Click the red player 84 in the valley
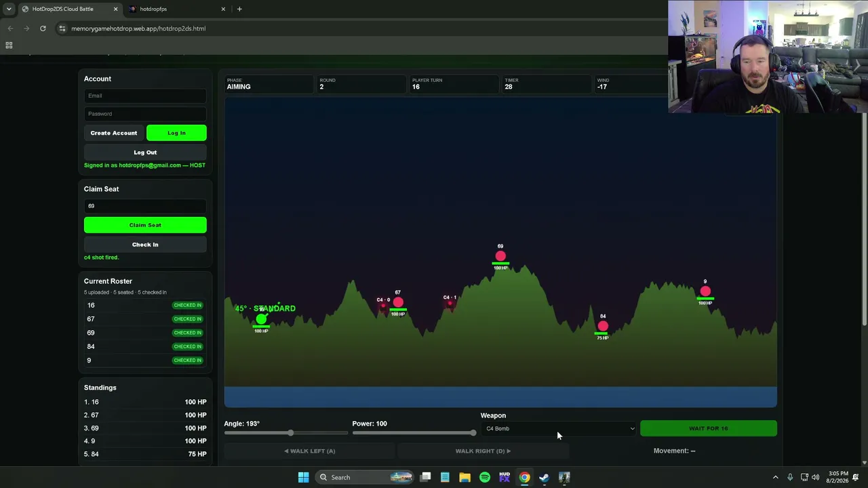Image resolution: width=868 pixels, height=488 pixels. tap(603, 326)
